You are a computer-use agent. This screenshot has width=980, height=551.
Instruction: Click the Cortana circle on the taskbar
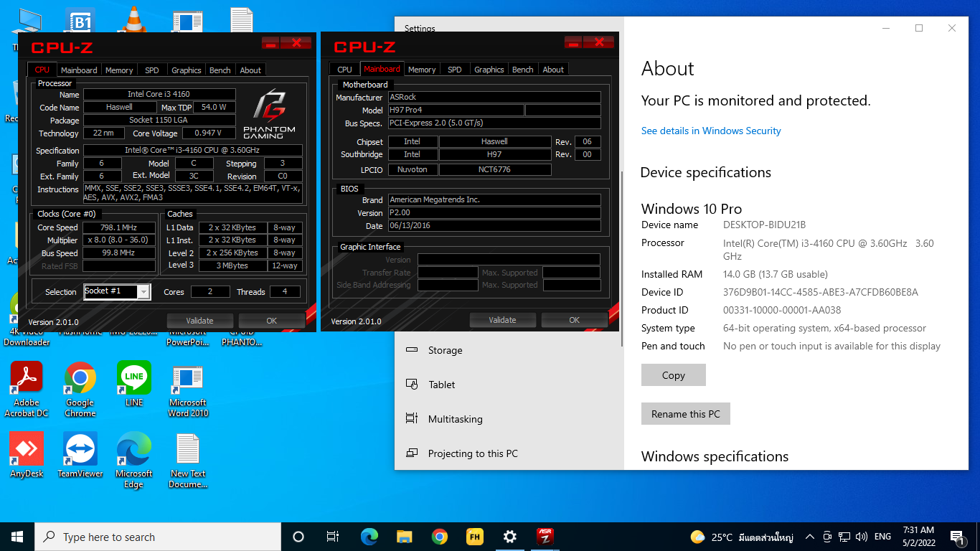tap(298, 537)
